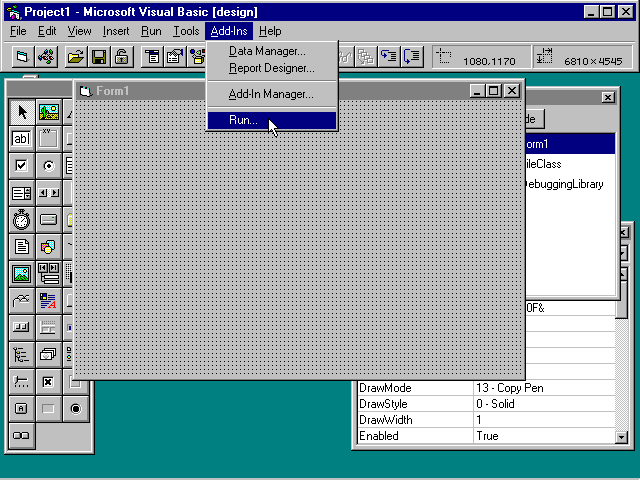Click the Open Project toolbar icon
Viewport: 640px width, 480px height.
click(x=76, y=57)
